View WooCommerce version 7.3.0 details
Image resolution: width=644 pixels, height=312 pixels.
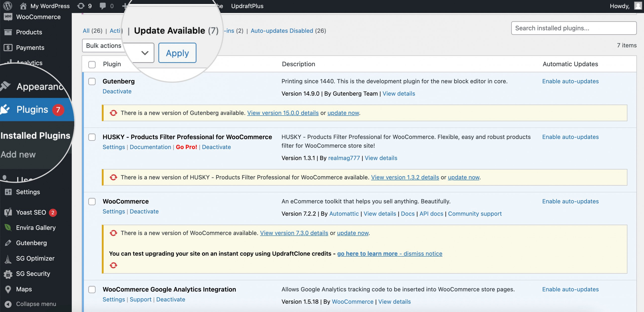pos(294,233)
